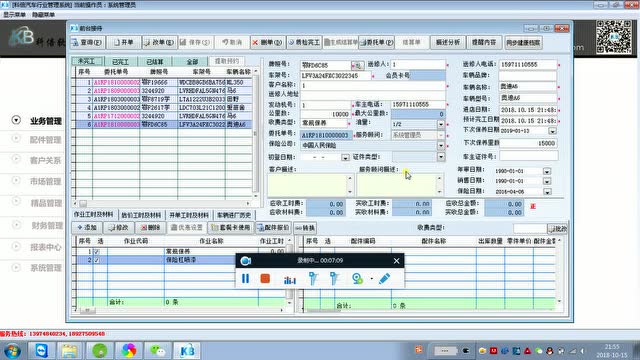Click the 改单 edit order button

(x=159, y=42)
